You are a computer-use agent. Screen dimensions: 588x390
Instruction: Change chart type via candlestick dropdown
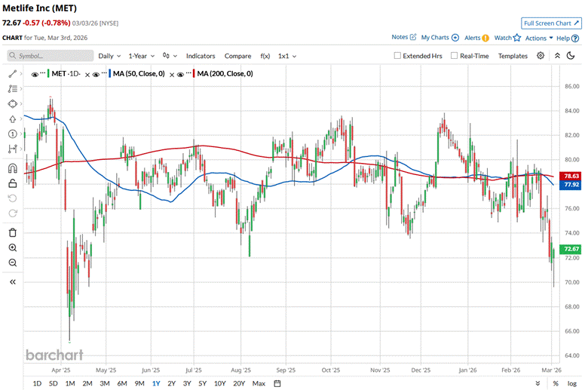(x=170, y=56)
